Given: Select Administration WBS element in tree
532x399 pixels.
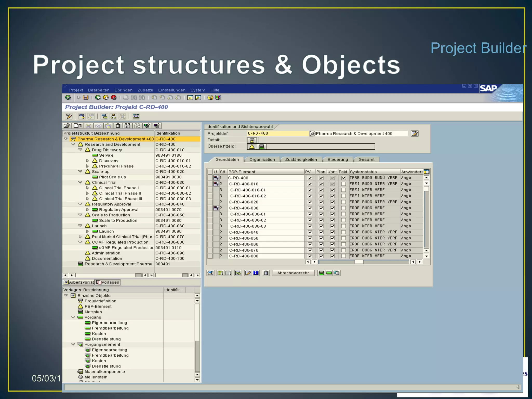Looking at the screenshot, I should 106,253.
